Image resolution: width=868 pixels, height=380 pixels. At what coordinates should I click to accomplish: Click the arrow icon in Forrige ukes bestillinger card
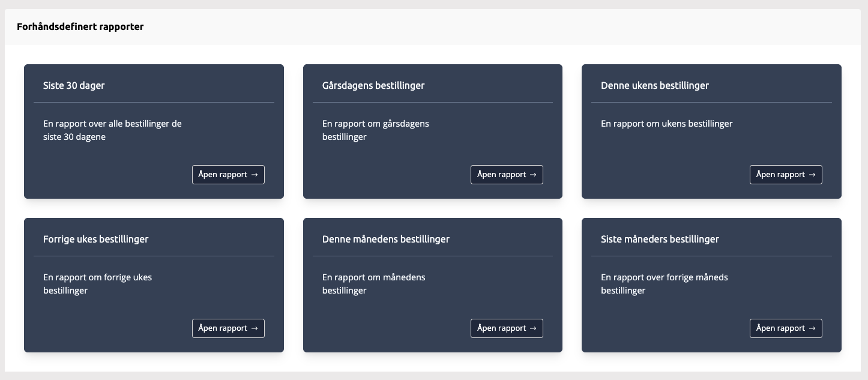pyautogui.click(x=255, y=328)
